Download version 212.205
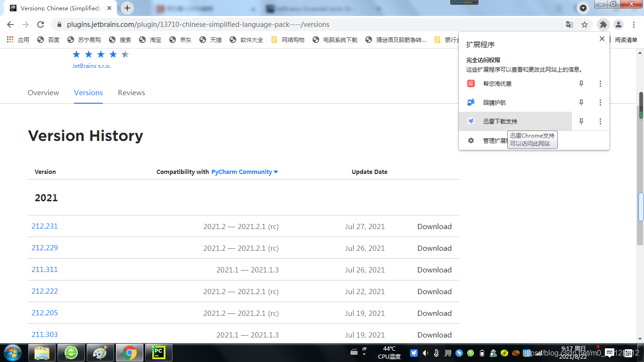The height and width of the screenshot is (362, 644). 434,313
